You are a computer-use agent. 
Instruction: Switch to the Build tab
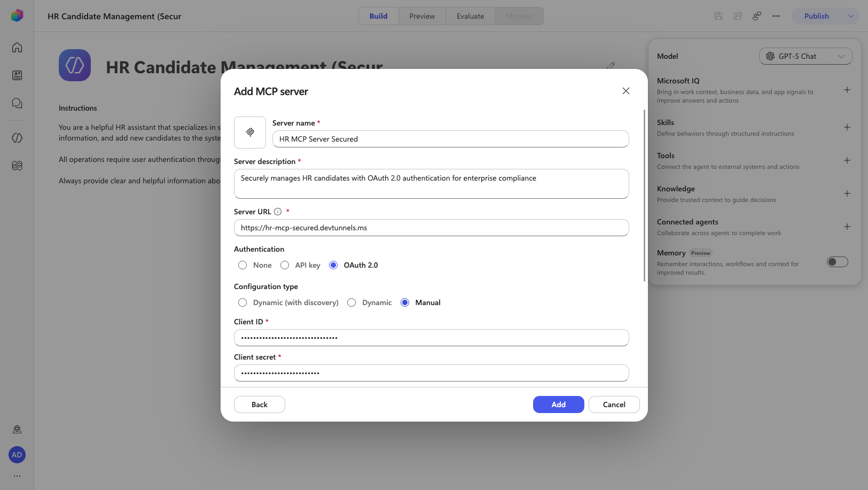[379, 16]
